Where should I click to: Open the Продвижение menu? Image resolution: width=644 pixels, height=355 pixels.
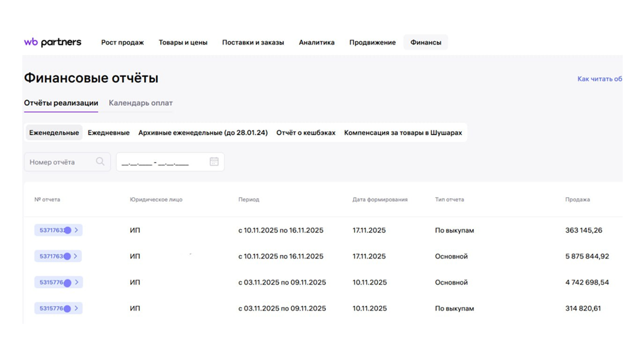(x=372, y=42)
